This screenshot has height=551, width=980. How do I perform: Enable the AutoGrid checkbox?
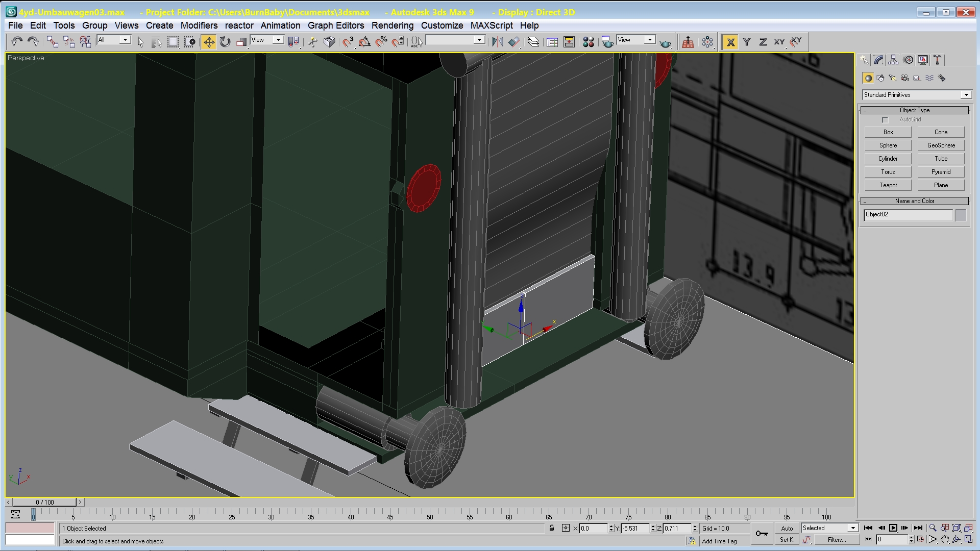(885, 120)
